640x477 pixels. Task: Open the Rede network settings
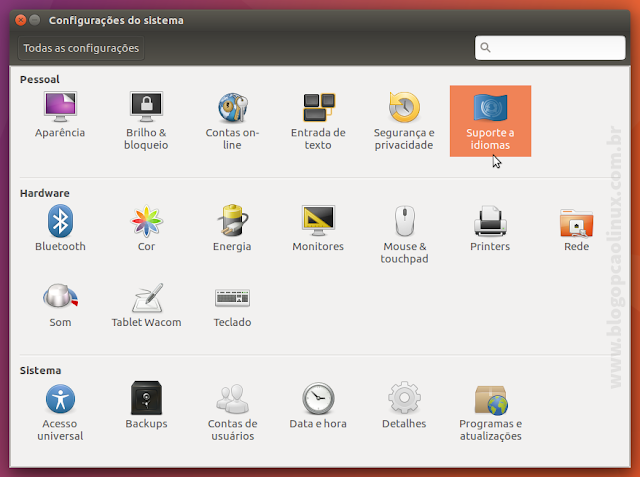pyautogui.click(x=576, y=229)
